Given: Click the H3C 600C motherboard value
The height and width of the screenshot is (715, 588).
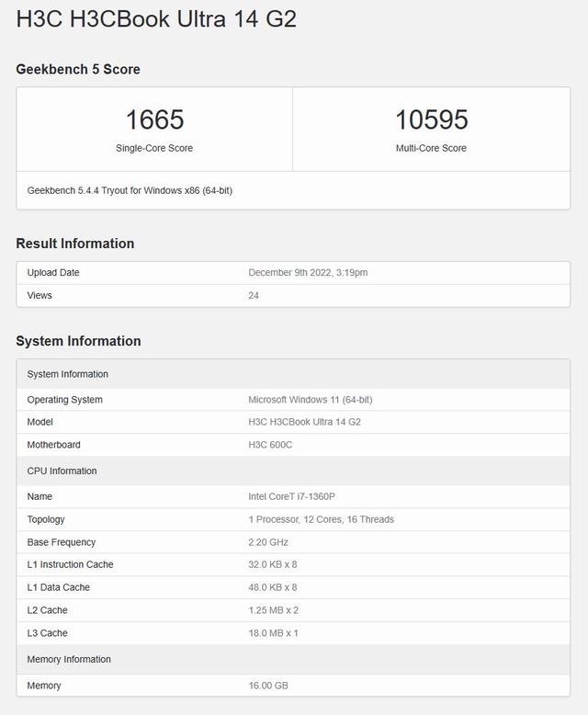Looking at the screenshot, I should (270, 445).
